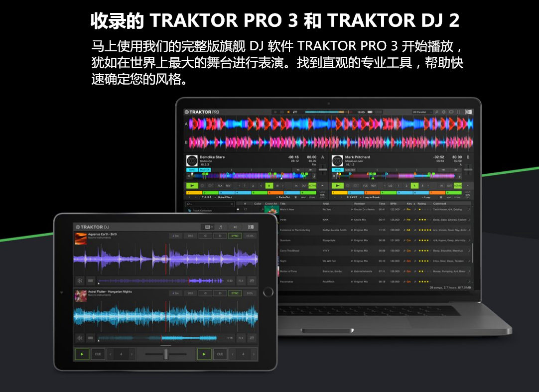
Task: Sort the track list by Key column
Action: point(410,204)
